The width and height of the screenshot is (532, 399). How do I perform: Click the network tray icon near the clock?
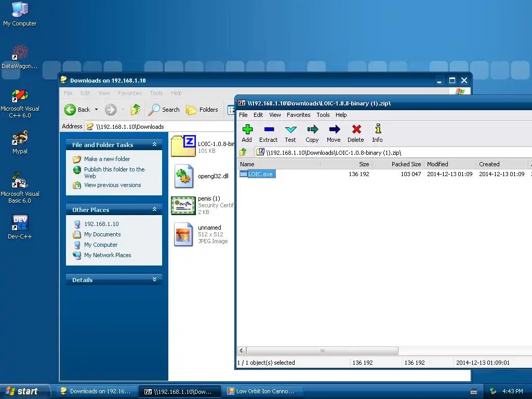coord(494,391)
